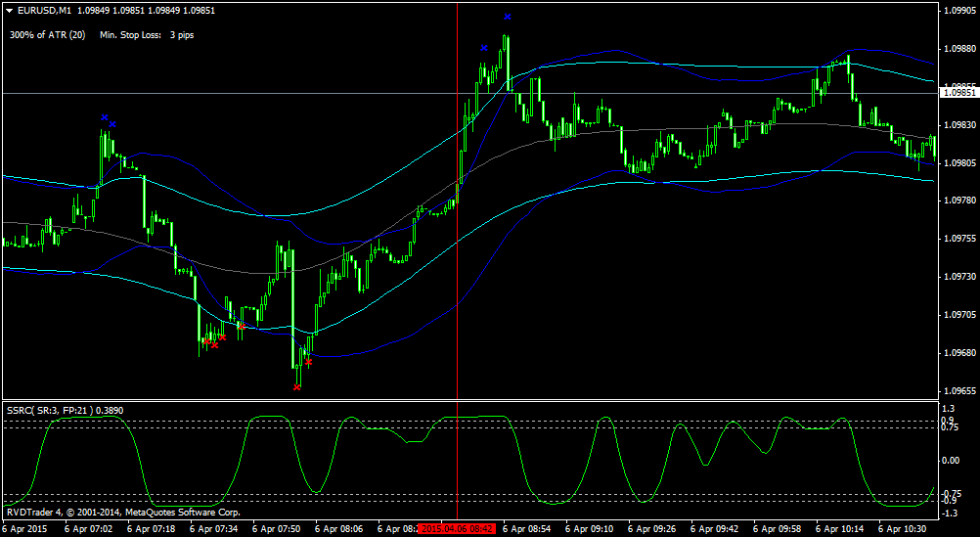The width and height of the screenshot is (980, 537).
Task: Click the 6 Apr 09:26 time label
Action: tap(652, 529)
